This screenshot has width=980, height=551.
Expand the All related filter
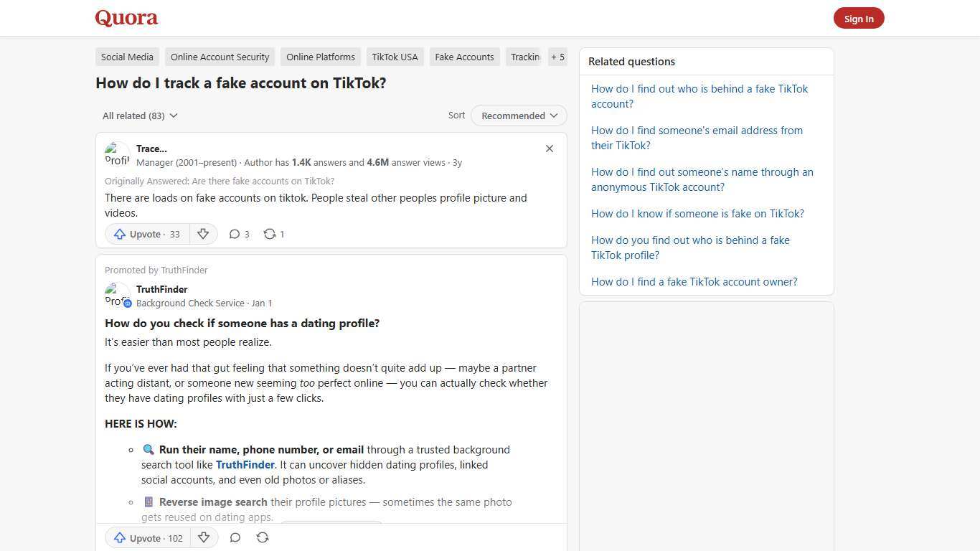140,116
